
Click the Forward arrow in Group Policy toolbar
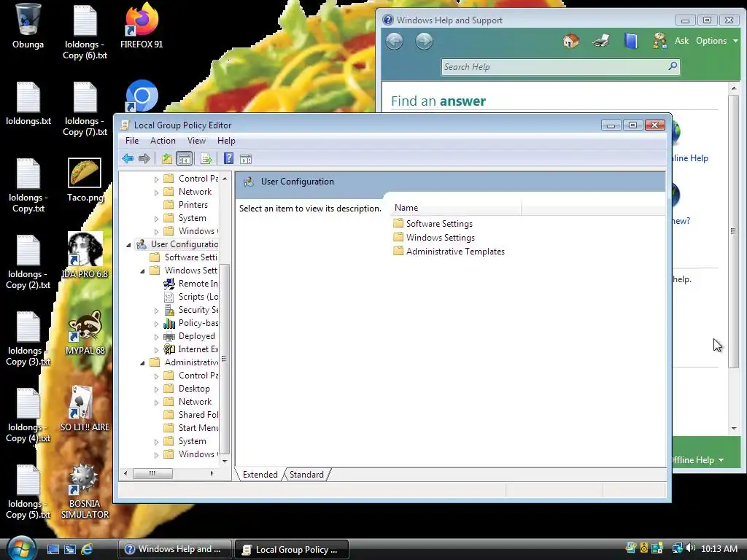coord(144,158)
